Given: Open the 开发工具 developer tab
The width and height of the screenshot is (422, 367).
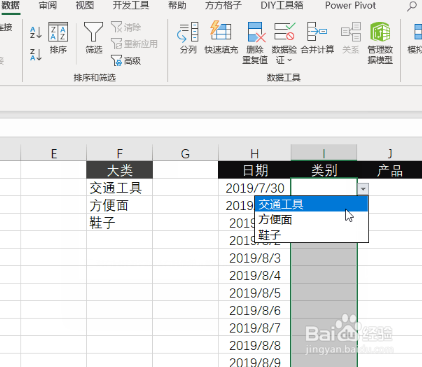Looking at the screenshot, I should click(x=131, y=6).
